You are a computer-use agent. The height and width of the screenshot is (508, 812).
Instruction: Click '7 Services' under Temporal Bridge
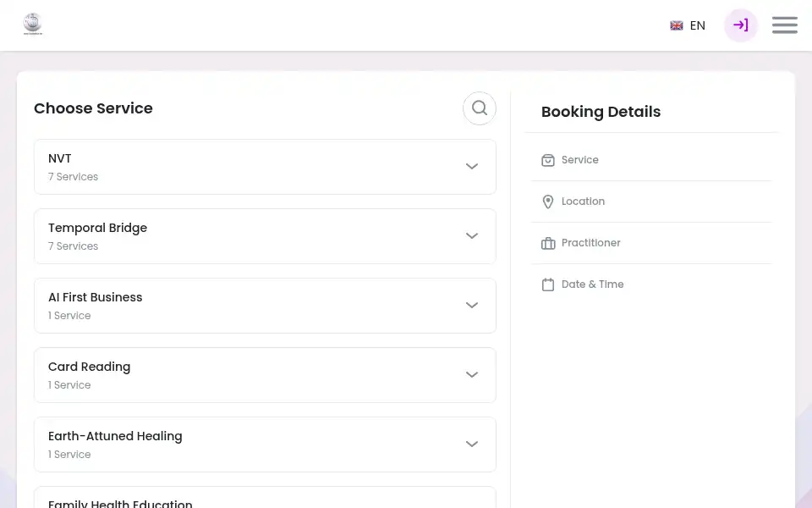coord(73,246)
